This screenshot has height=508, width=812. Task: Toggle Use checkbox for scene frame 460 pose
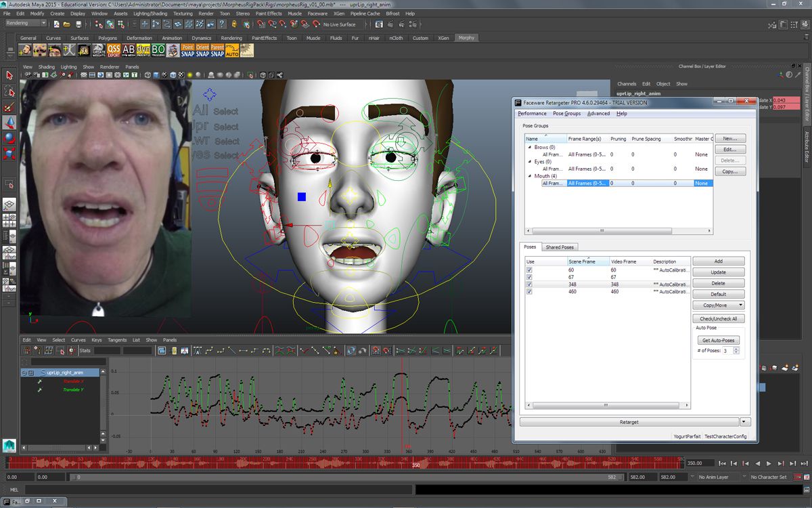pos(529,292)
